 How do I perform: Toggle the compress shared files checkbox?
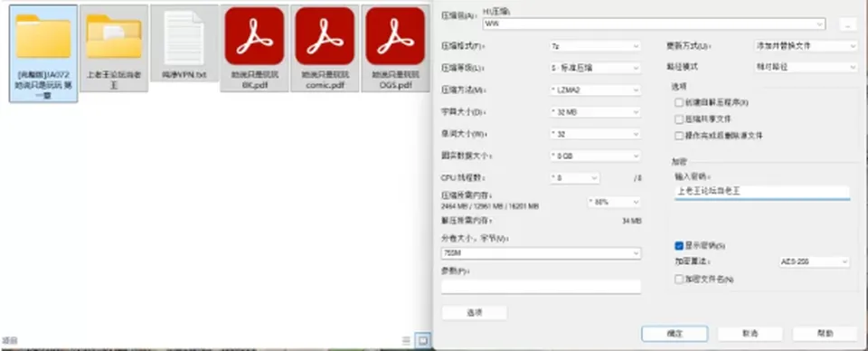tap(679, 119)
